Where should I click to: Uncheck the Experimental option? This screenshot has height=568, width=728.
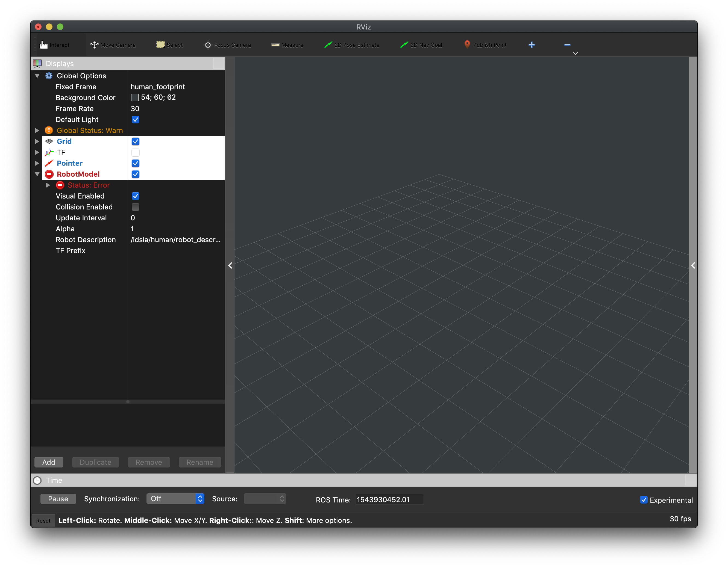pos(643,500)
